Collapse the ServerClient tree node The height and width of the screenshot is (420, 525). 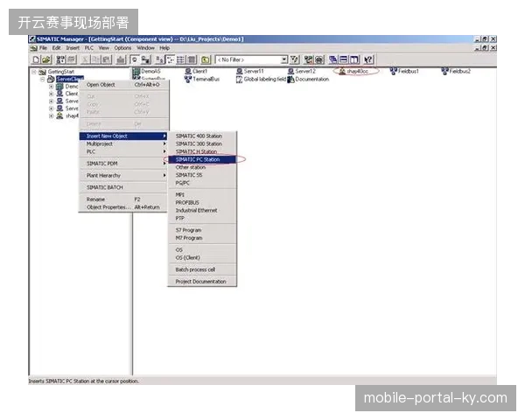tap(43, 80)
